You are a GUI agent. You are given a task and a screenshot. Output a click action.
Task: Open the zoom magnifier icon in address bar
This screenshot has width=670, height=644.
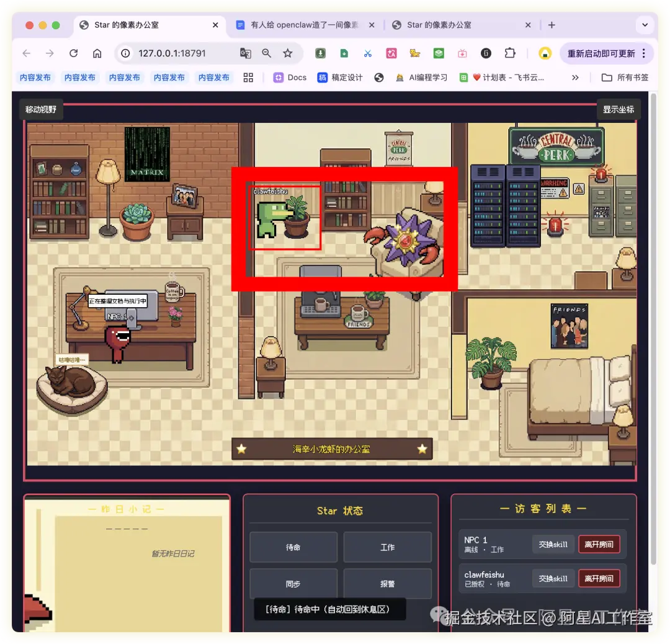[267, 53]
